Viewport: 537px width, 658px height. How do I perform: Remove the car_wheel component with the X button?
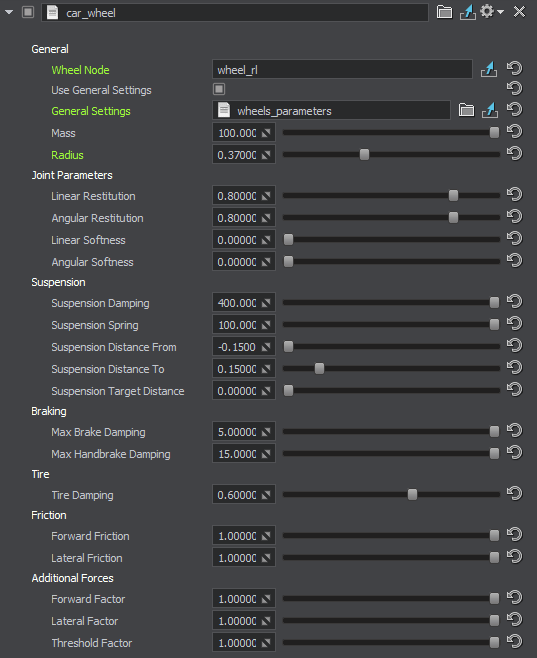point(519,12)
